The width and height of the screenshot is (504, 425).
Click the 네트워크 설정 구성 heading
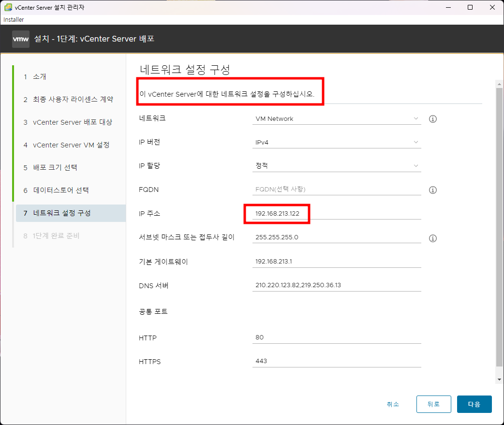(x=185, y=70)
